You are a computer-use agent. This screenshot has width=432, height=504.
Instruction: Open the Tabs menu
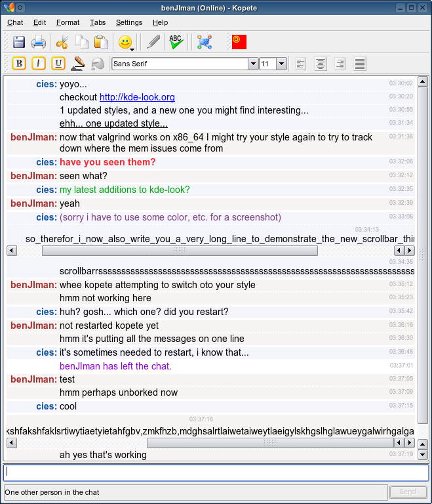click(x=97, y=22)
